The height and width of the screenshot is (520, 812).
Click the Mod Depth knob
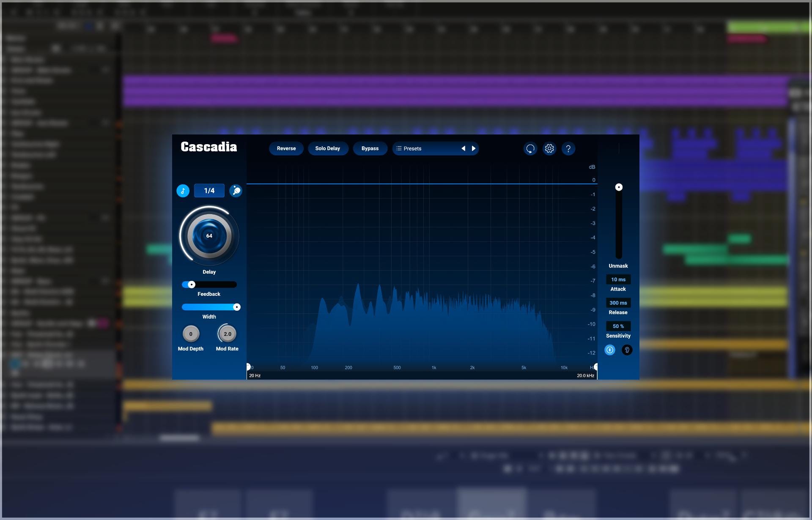tap(191, 334)
